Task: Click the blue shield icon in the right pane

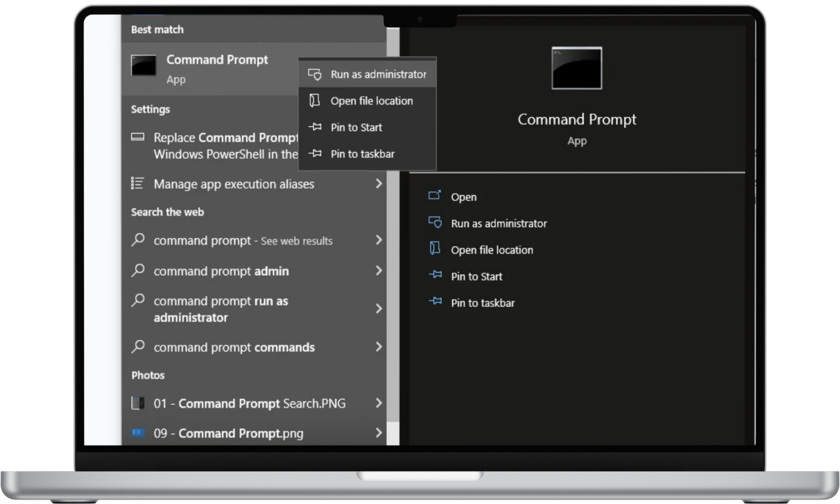Action: (435, 222)
